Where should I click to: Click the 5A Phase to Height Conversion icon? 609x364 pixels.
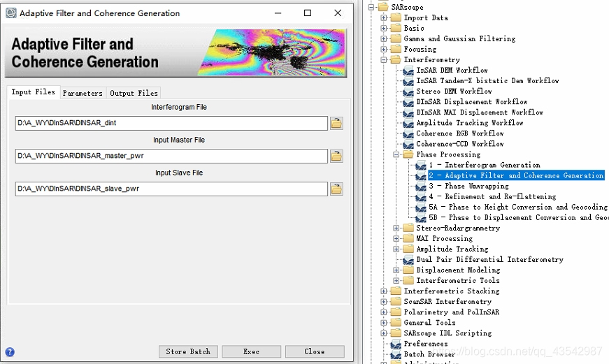421,208
